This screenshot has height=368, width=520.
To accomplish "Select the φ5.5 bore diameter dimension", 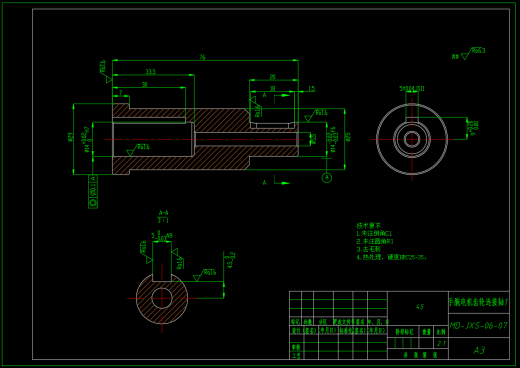I will pos(313,139).
